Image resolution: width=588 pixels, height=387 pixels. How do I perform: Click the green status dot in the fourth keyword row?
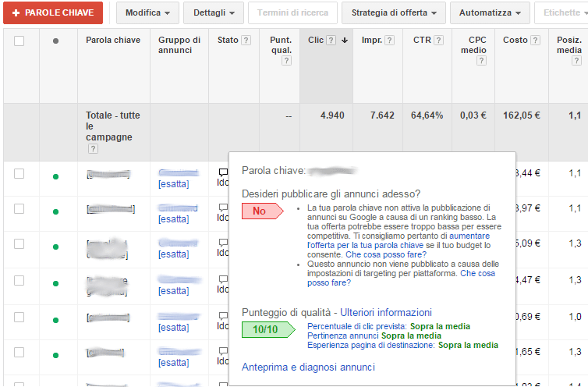point(55,283)
